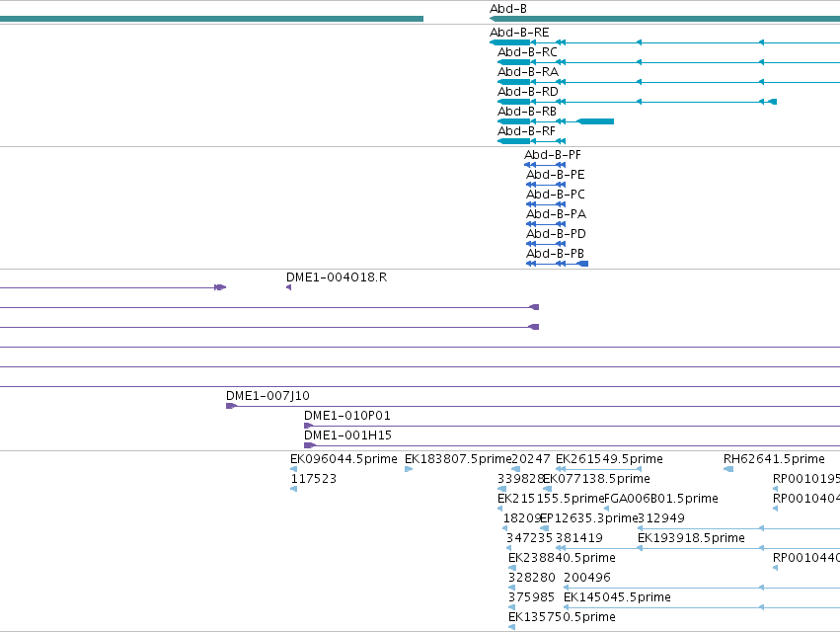Open the EK261549.5prime EST label
The width and height of the screenshot is (840, 632).
pos(609,459)
